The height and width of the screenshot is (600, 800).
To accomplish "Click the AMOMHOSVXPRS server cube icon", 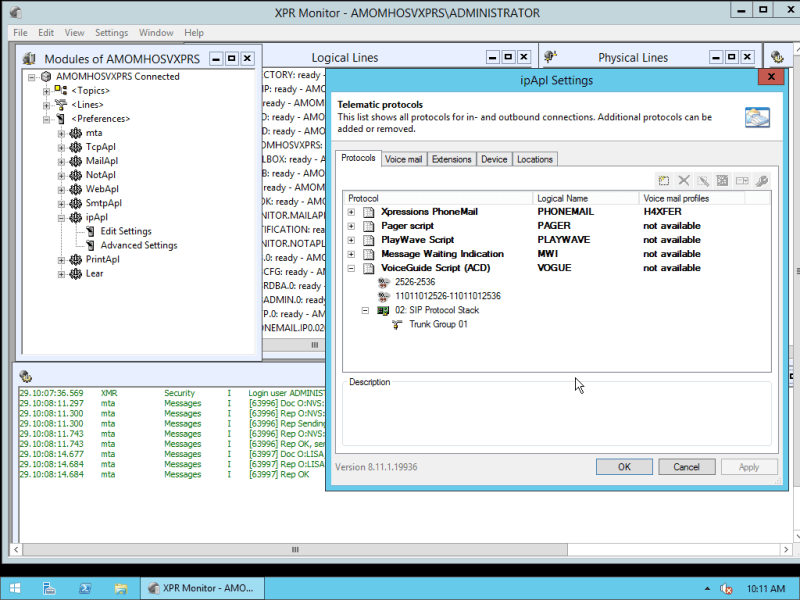I will click(x=46, y=77).
